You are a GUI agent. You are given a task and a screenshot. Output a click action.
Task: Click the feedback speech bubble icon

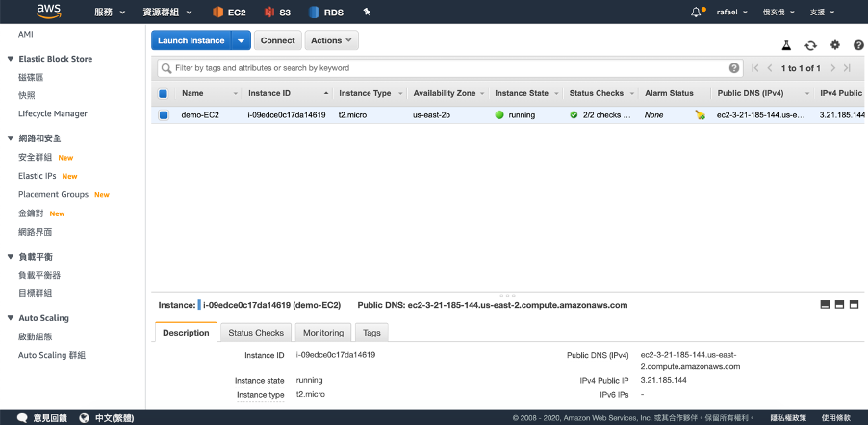(x=22, y=418)
